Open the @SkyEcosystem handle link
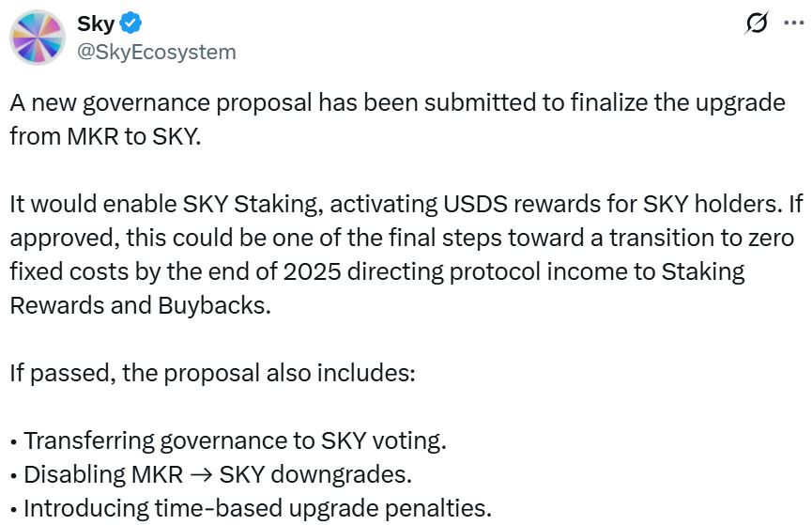The height and width of the screenshot is (525, 812). pyautogui.click(x=157, y=51)
